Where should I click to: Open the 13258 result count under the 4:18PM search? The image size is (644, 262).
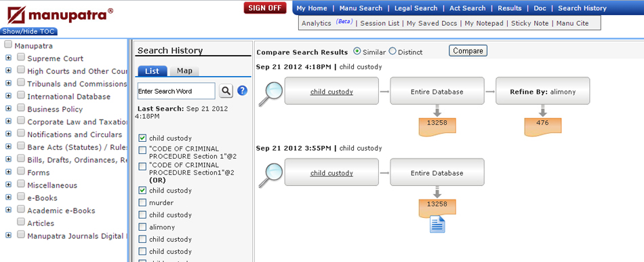[437, 126]
